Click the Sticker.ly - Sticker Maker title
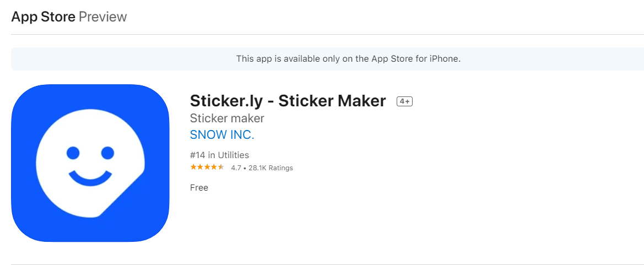The image size is (644, 265). point(288,101)
